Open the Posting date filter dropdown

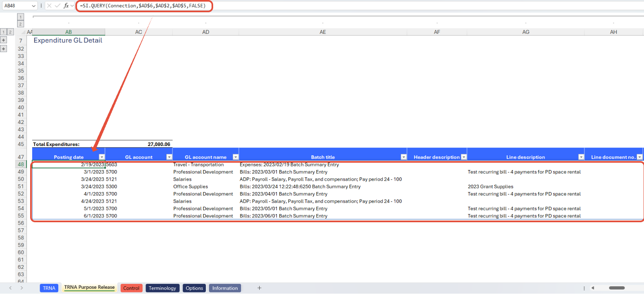pos(102,157)
